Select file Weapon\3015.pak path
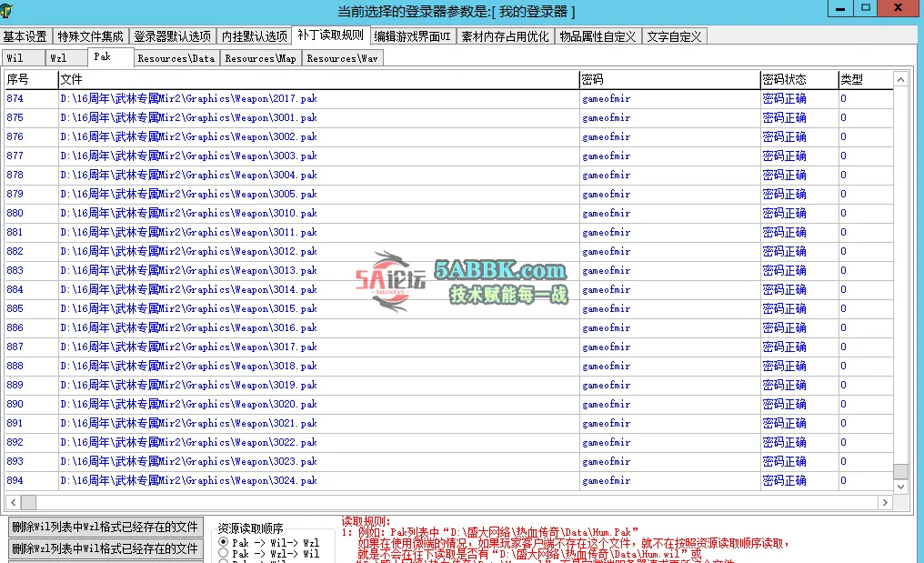 (x=188, y=308)
